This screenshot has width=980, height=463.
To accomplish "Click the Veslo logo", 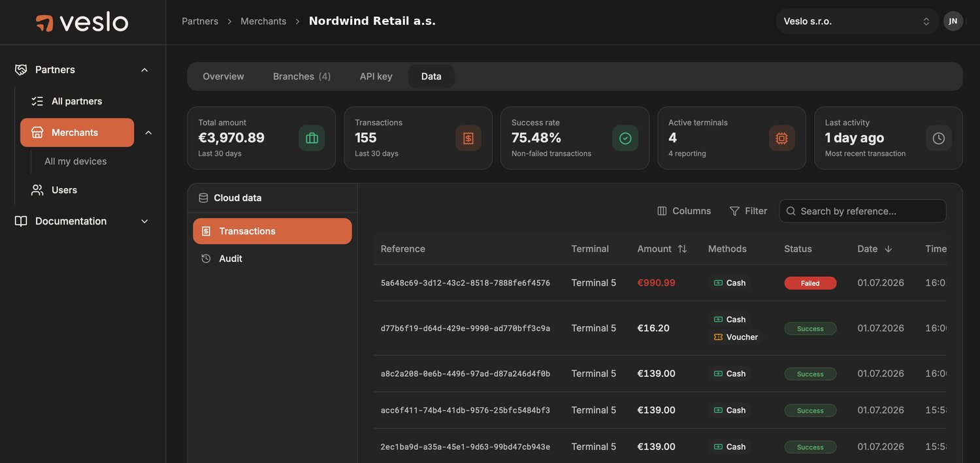I will (82, 22).
